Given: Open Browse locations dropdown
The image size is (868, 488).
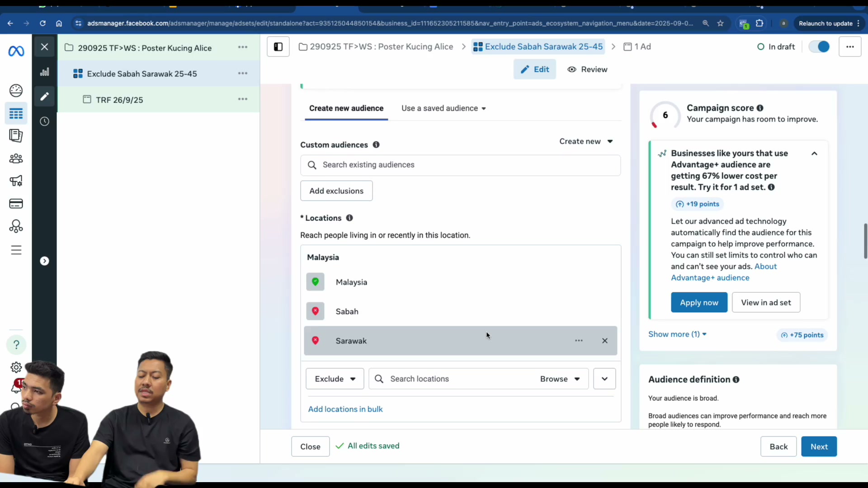Looking at the screenshot, I should point(560,379).
